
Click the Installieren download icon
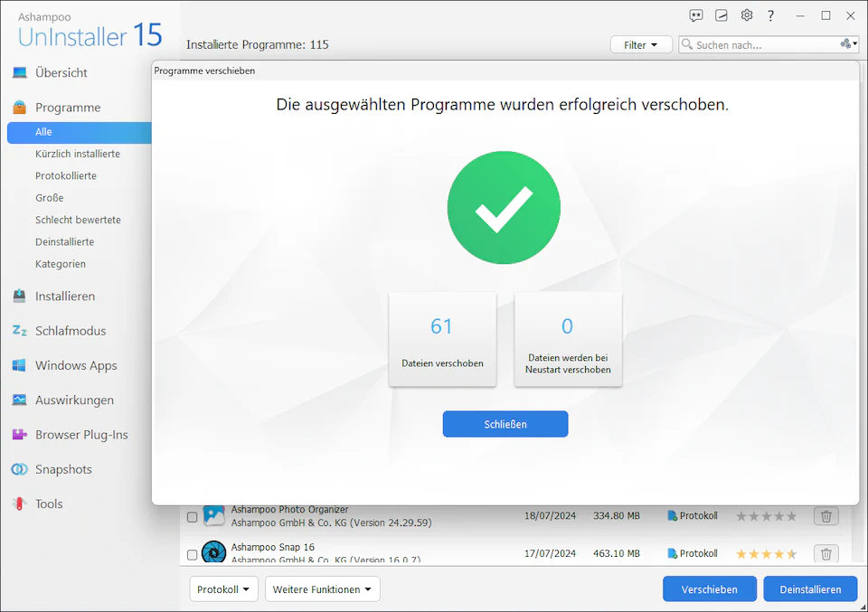[x=19, y=296]
